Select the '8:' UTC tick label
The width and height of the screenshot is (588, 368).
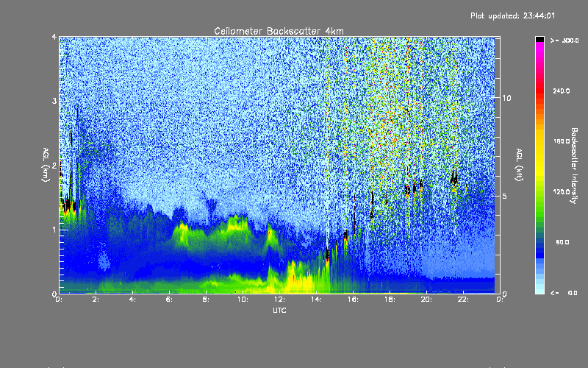point(206,300)
